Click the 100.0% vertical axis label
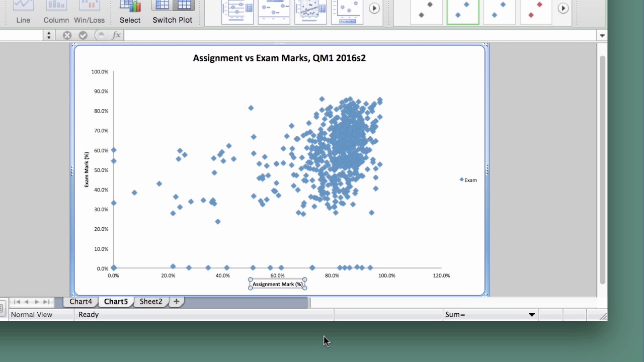This screenshot has height=362, width=644. [100, 72]
